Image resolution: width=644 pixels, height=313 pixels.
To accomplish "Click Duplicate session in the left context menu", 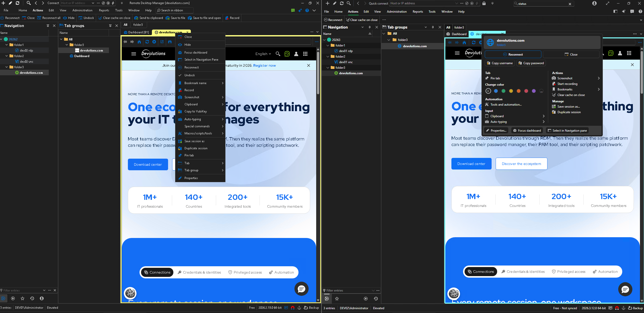I will [196, 148].
